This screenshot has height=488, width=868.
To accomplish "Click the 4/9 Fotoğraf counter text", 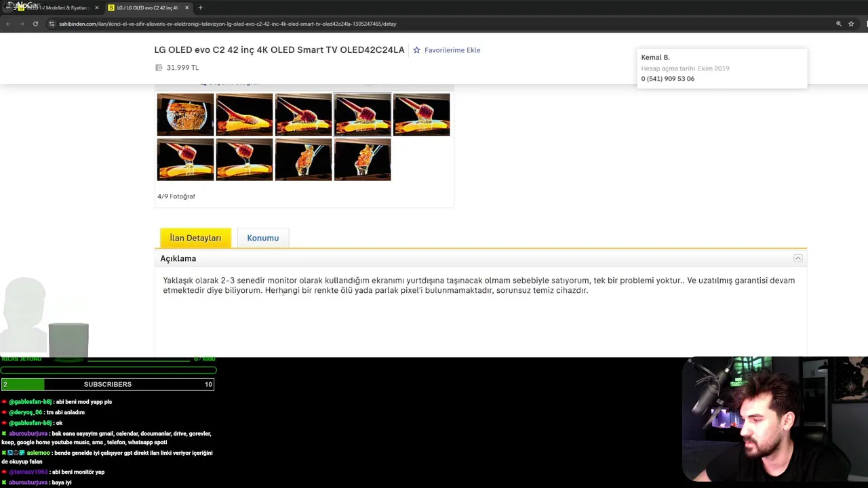I will pyautogui.click(x=176, y=197).
